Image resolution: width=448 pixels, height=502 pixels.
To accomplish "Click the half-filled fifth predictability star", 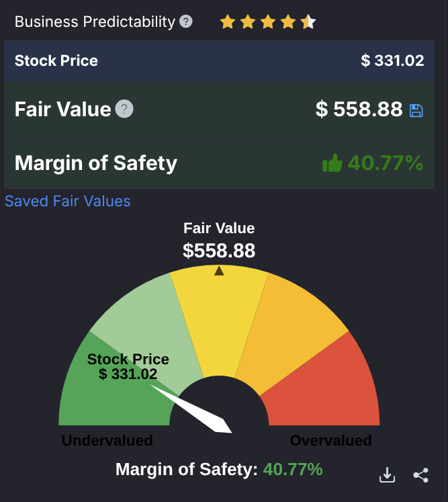I will (x=308, y=22).
